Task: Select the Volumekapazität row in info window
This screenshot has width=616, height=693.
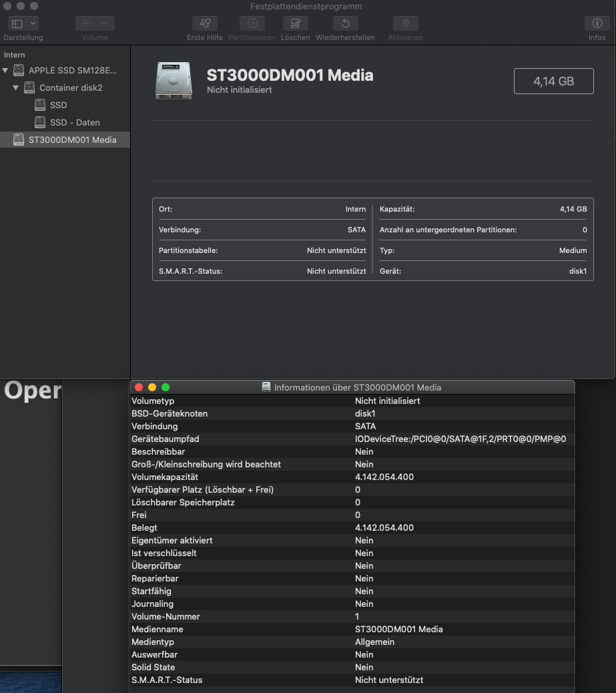Action: [x=351, y=477]
